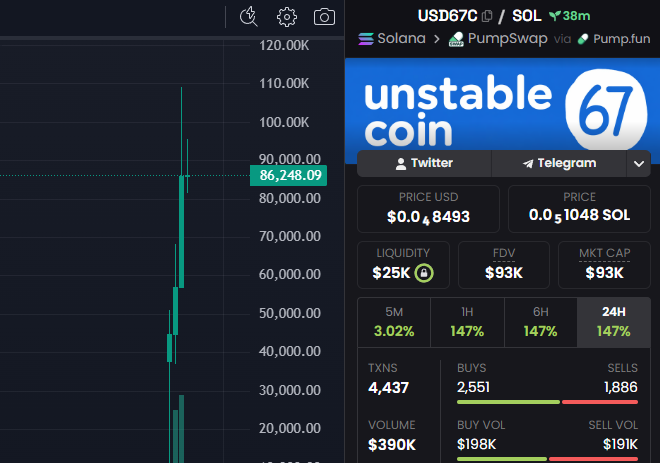660x463 pixels.
Task: Click the green sprout pair age icon
Action: pos(555,16)
